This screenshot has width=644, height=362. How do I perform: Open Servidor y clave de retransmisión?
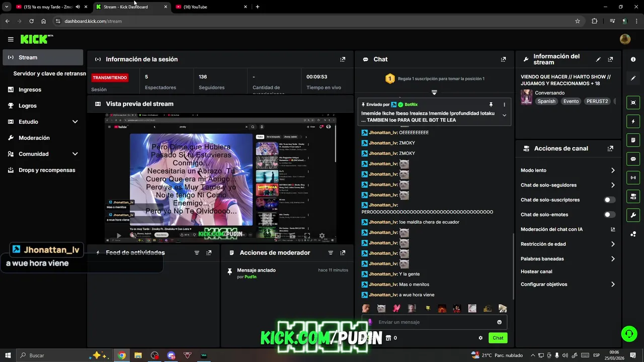[49, 73]
